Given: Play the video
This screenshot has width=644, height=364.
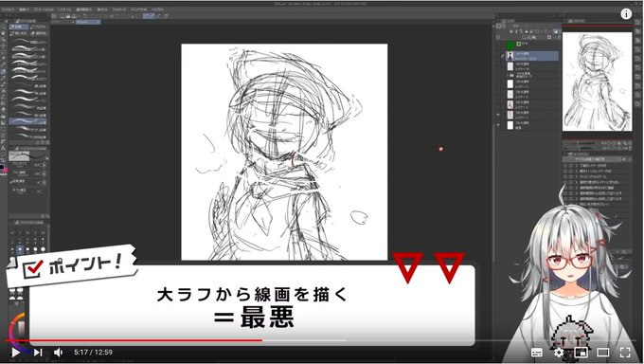Looking at the screenshot, I should pos(15,352).
